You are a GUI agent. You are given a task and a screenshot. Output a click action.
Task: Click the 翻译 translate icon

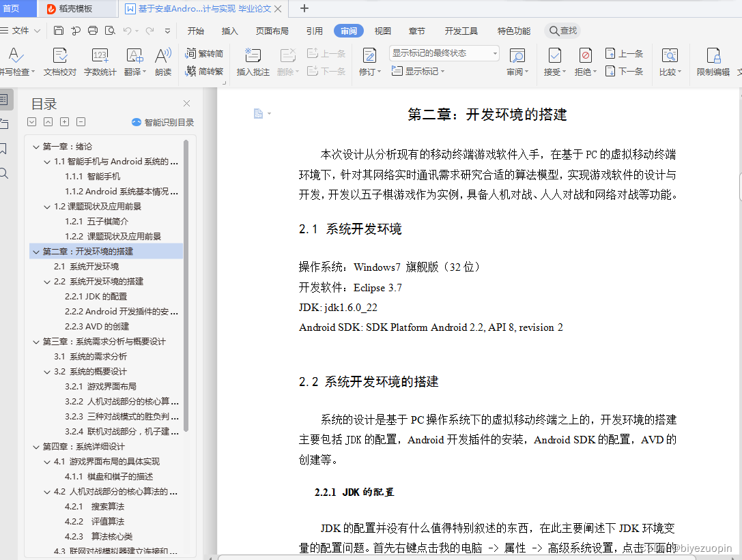135,56
